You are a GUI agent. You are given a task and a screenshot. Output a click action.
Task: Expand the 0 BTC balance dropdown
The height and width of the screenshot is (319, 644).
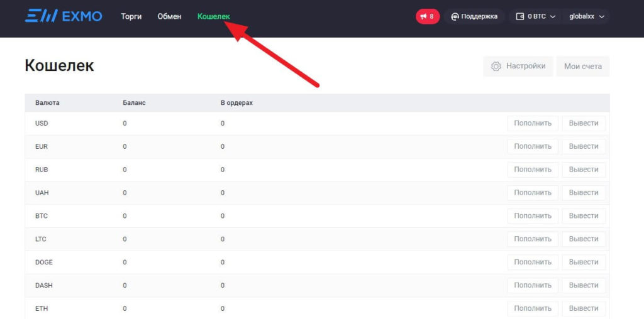click(536, 16)
